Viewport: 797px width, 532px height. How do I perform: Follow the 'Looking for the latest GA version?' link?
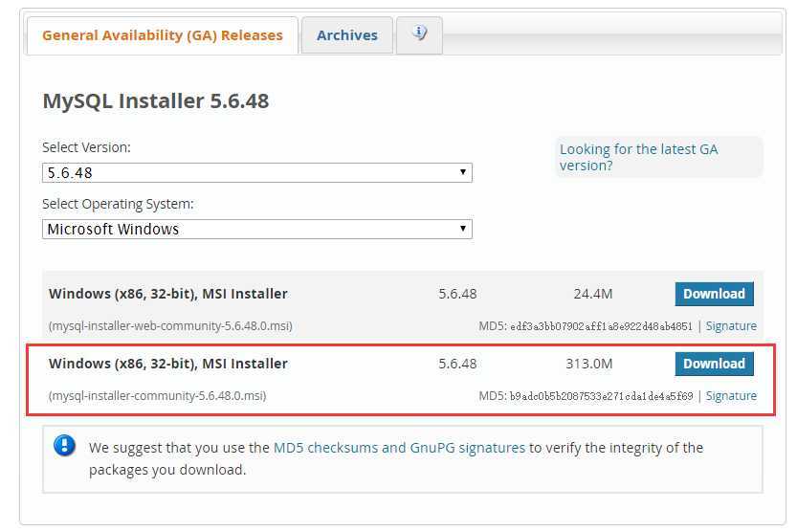638,157
